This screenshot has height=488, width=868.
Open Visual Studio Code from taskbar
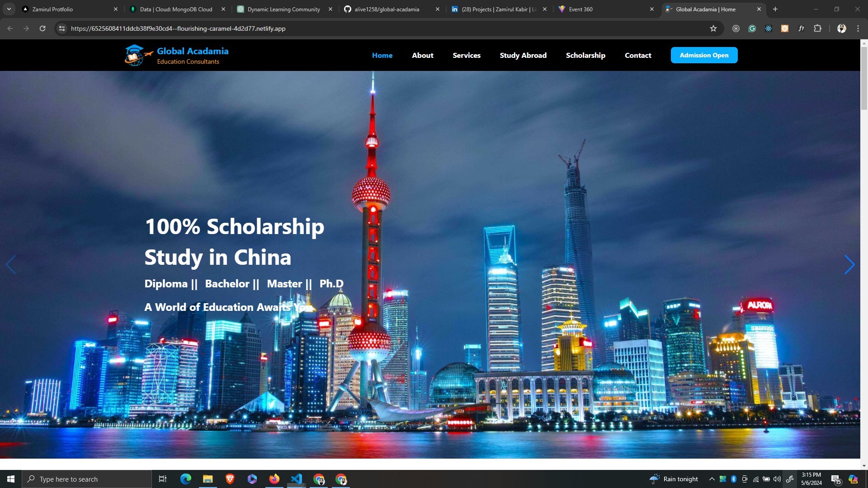296,479
